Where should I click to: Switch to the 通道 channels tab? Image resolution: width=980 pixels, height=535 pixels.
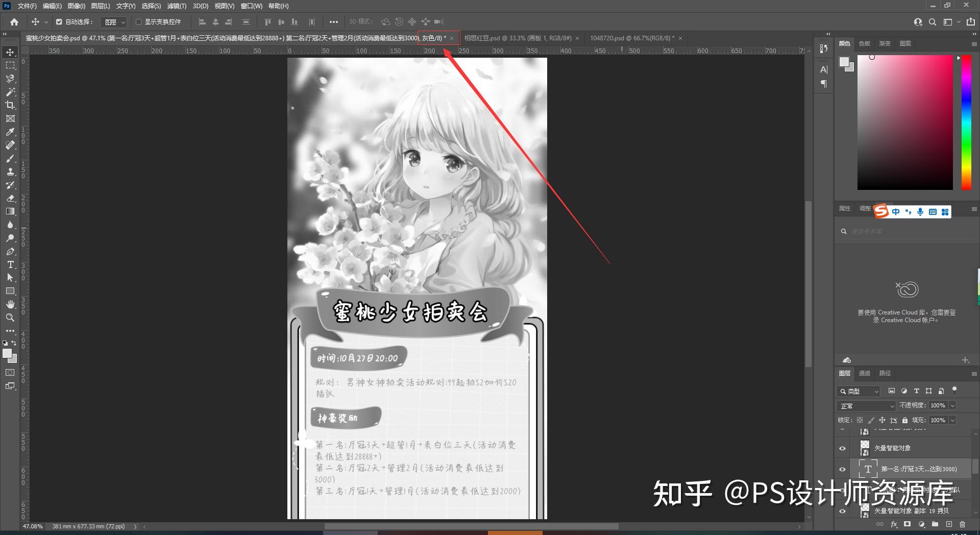(864, 373)
